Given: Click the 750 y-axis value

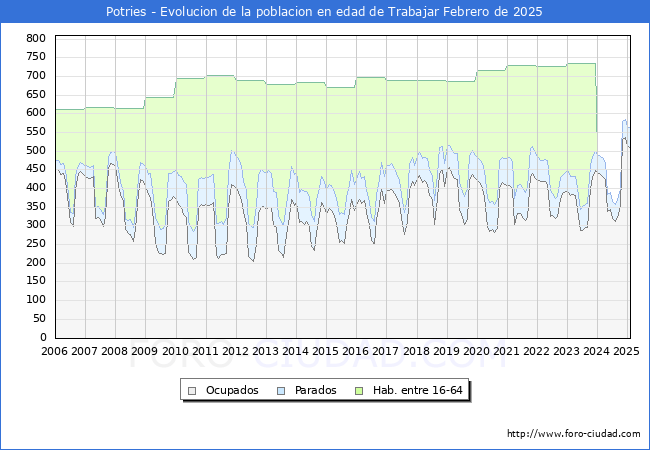Looking at the screenshot, I should (36, 57).
